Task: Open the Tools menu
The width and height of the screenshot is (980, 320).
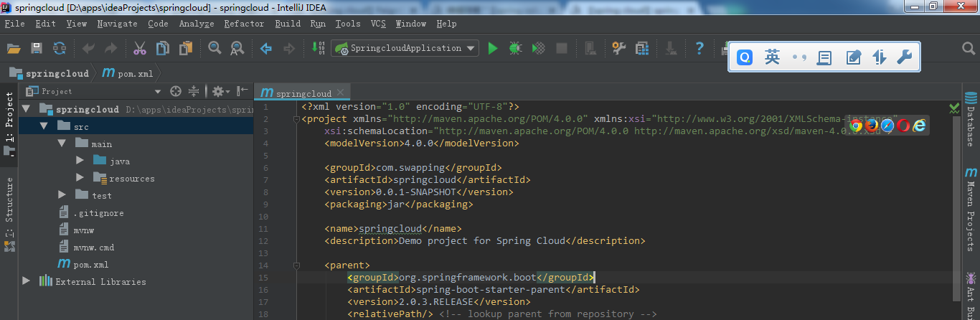Action: coord(348,24)
